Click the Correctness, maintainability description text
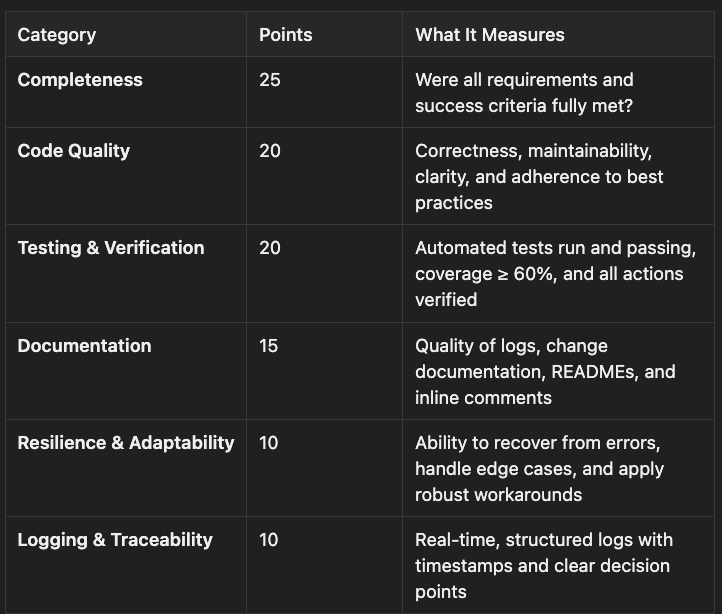722x614 pixels. 539,177
